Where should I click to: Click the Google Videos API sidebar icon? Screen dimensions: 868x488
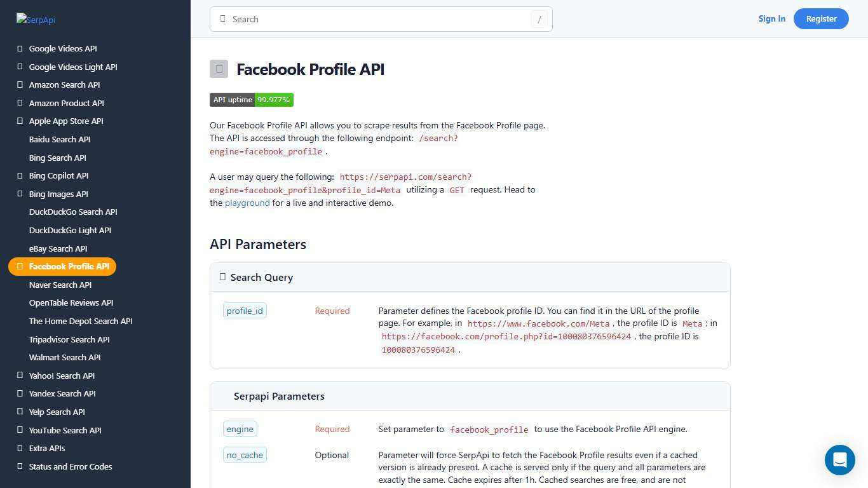(20, 48)
